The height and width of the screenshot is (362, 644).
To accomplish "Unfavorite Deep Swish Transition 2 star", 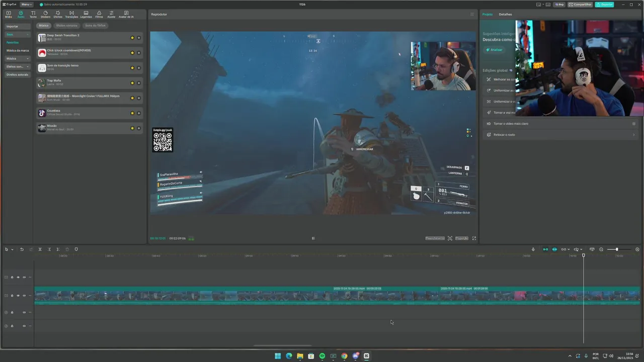I will pyautogui.click(x=132, y=38).
